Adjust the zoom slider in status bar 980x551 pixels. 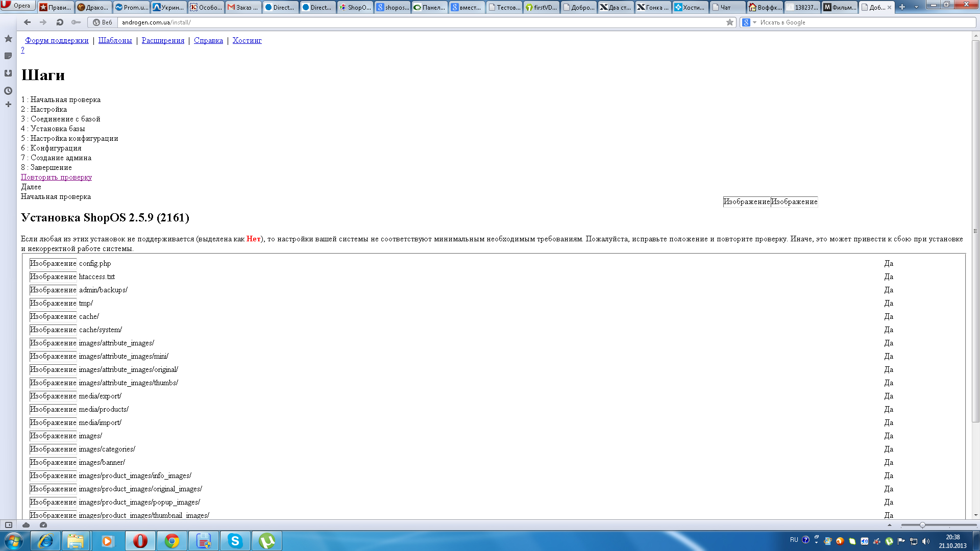922,525
